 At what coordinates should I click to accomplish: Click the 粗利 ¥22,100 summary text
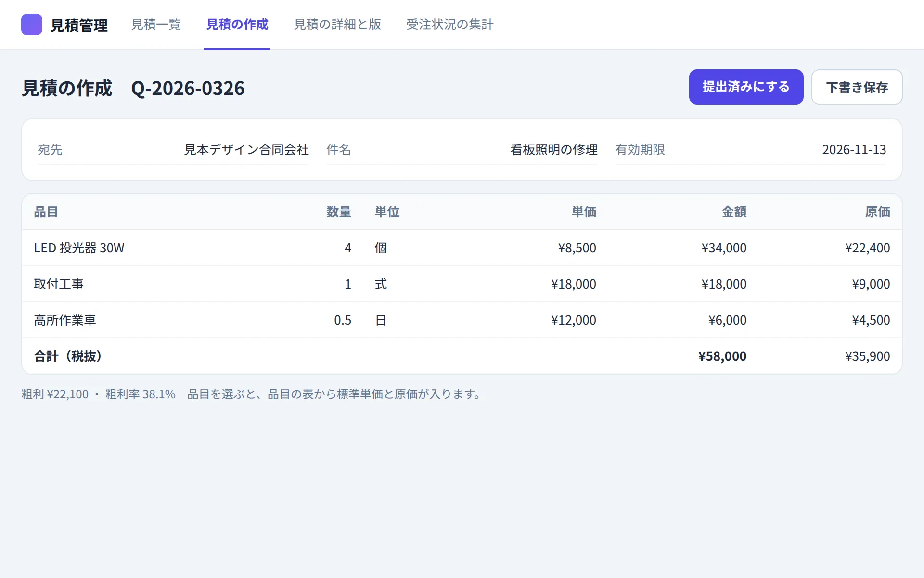click(x=55, y=394)
